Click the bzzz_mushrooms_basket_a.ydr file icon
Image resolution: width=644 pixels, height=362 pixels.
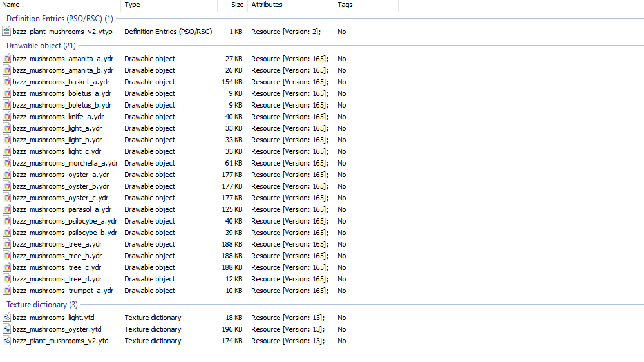pyautogui.click(x=6, y=82)
